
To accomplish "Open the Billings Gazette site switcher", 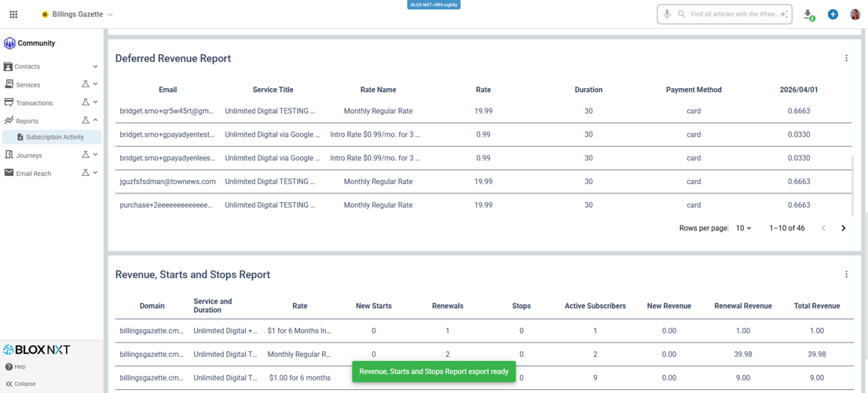I will tap(78, 14).
